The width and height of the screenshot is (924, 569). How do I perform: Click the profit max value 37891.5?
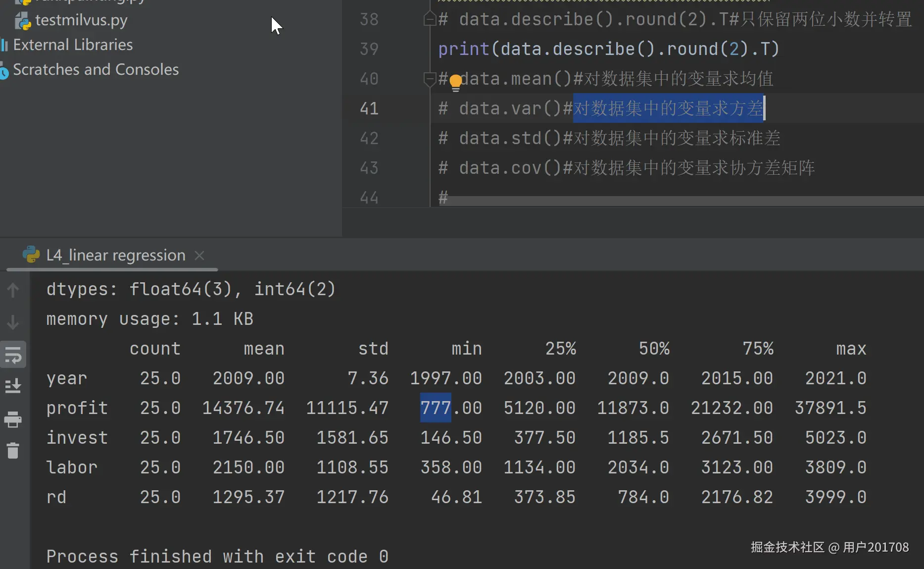click(830, 408)
